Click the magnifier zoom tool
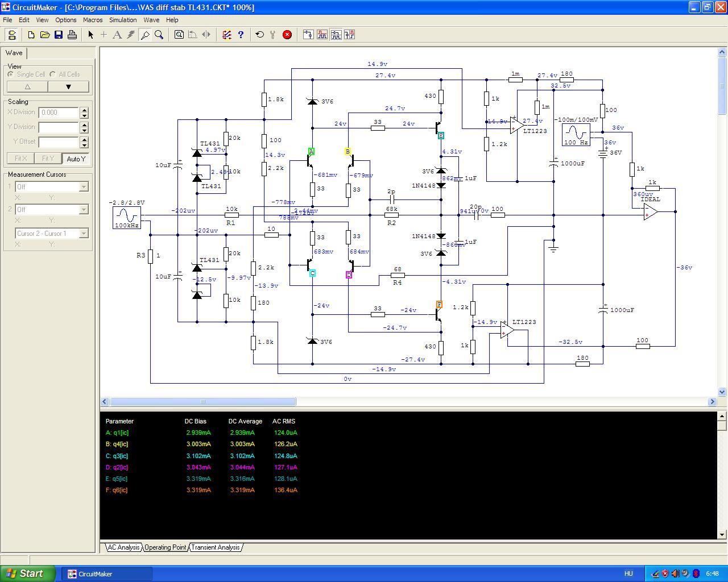This screenshot has width=728, height=582. pos(159,35)
